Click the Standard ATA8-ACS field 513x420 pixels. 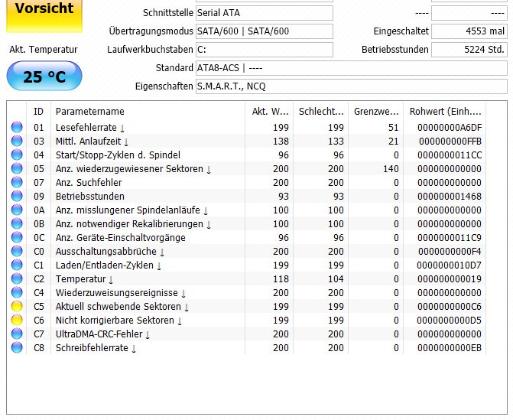tap(352, 68)
